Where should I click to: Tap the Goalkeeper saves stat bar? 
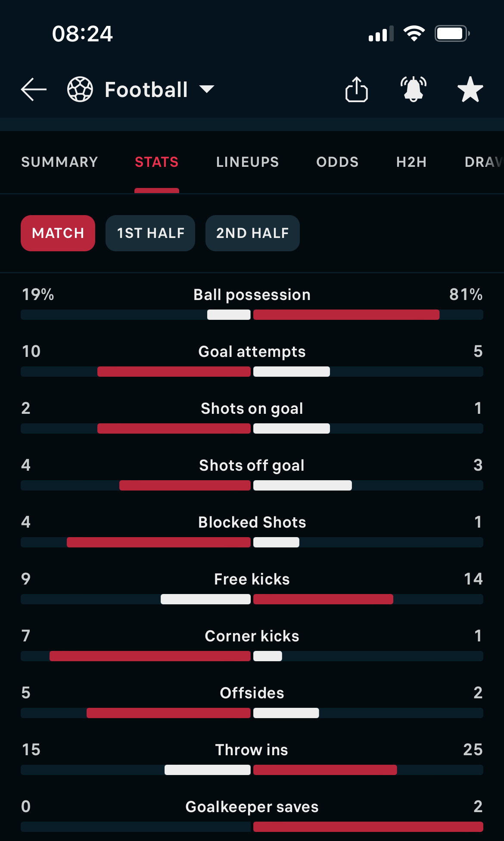[252, 827]
